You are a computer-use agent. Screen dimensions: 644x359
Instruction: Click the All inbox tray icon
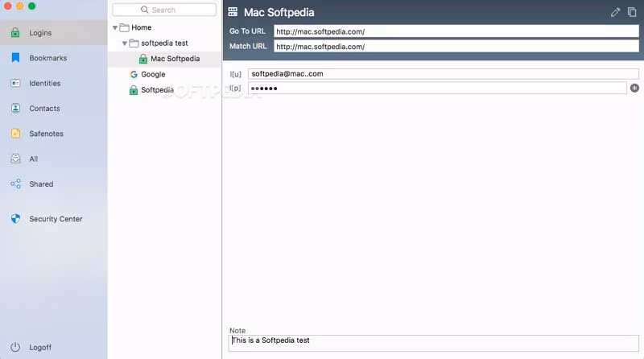coord(15,159)
